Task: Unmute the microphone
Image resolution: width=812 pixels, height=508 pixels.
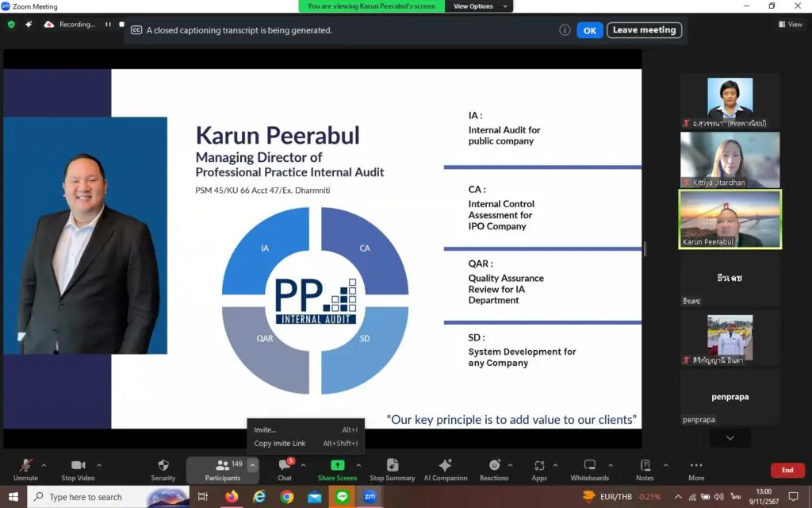Action: coord(25,470)
